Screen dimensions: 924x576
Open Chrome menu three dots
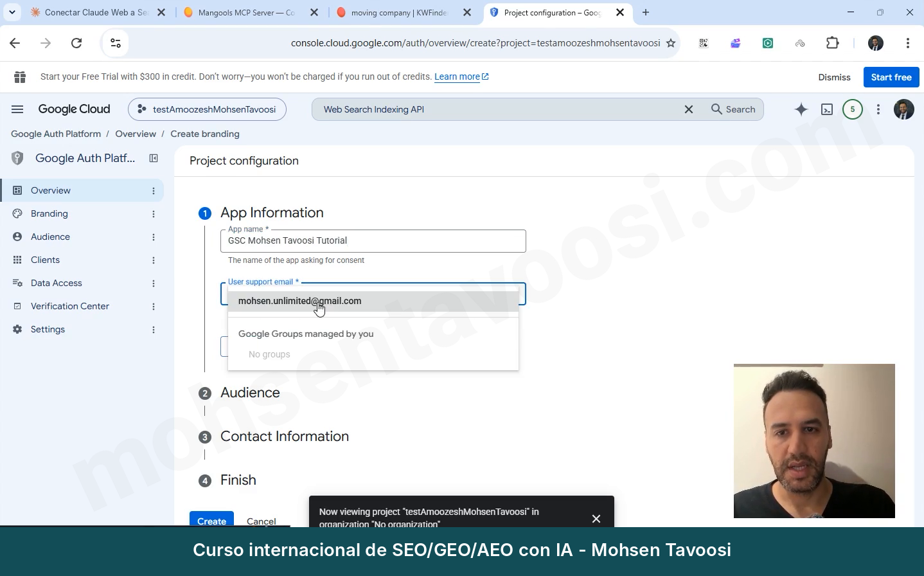(908, 43)
